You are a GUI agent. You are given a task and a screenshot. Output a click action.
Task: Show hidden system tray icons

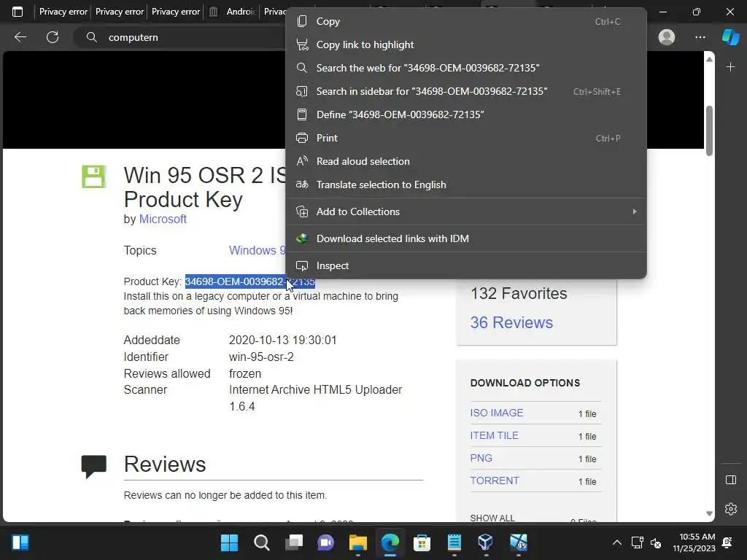[617, 542]
